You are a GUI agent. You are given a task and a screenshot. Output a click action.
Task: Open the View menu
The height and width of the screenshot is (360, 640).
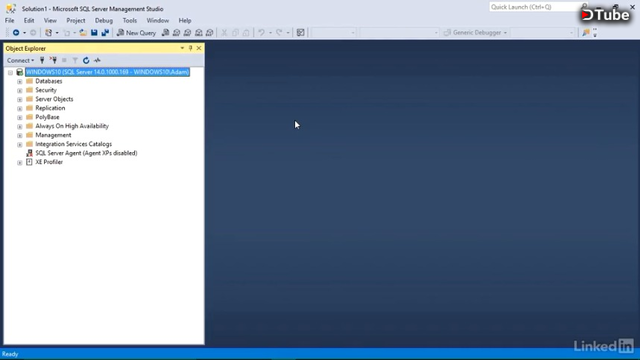pos(50,20)
